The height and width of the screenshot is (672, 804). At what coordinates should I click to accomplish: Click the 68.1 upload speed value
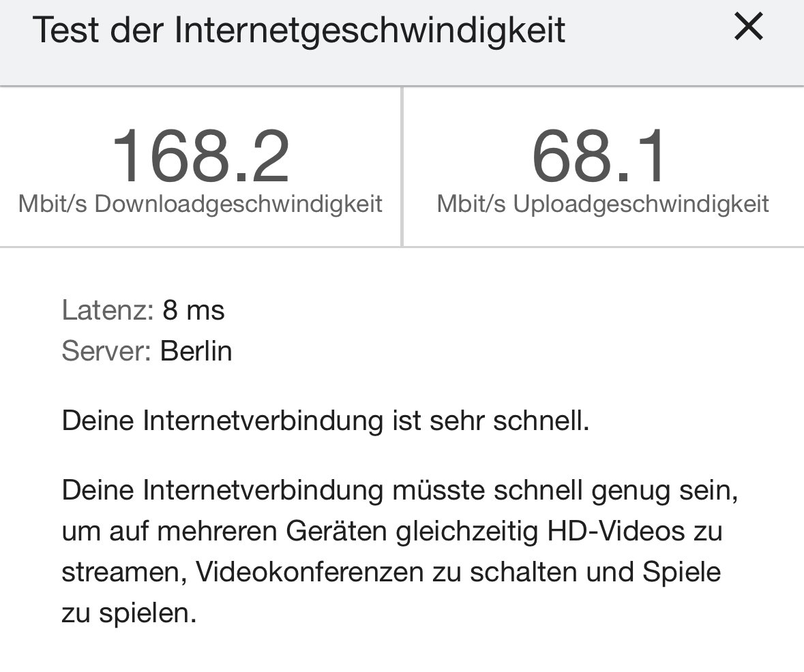point(599,157)
